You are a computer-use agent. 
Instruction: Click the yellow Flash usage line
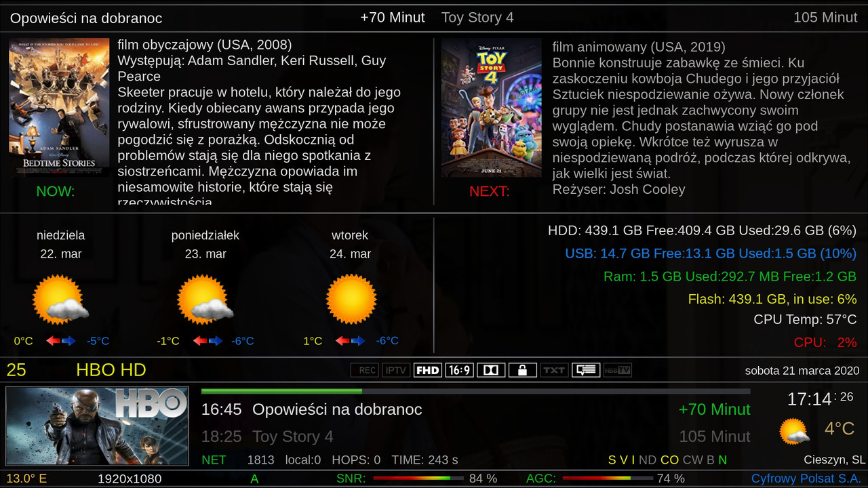pos(772,299)
